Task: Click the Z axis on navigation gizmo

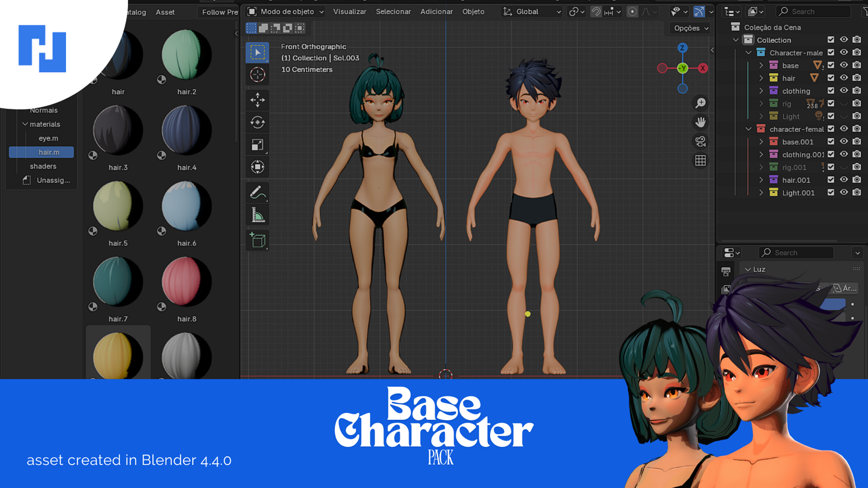Action: [682, 48]
